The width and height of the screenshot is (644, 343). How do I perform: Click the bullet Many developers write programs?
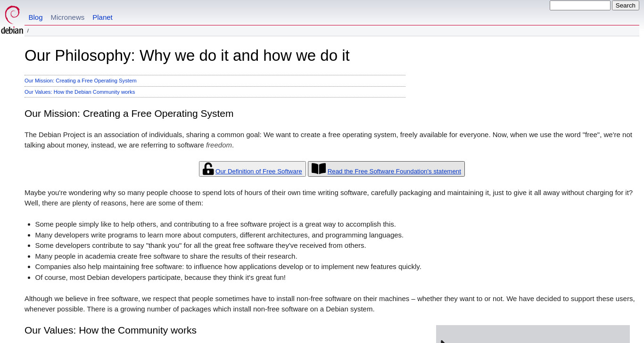[219, 235]
